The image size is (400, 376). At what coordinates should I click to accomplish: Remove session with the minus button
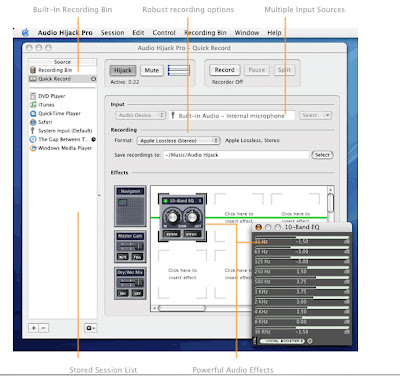click(43, 328)
